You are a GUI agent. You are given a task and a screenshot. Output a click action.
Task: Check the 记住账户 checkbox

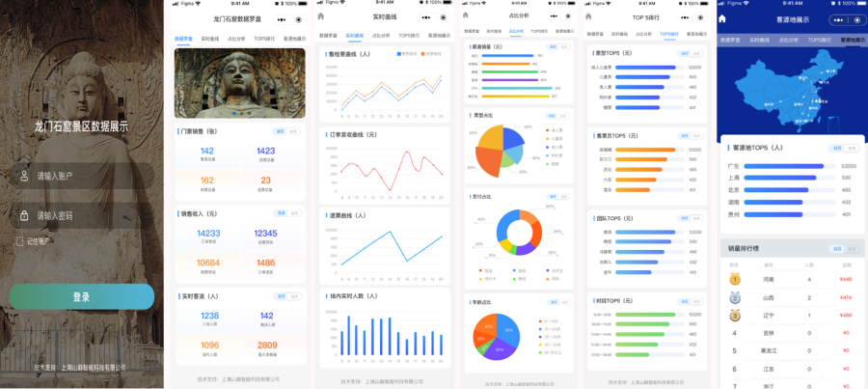(x=18, y=240)
